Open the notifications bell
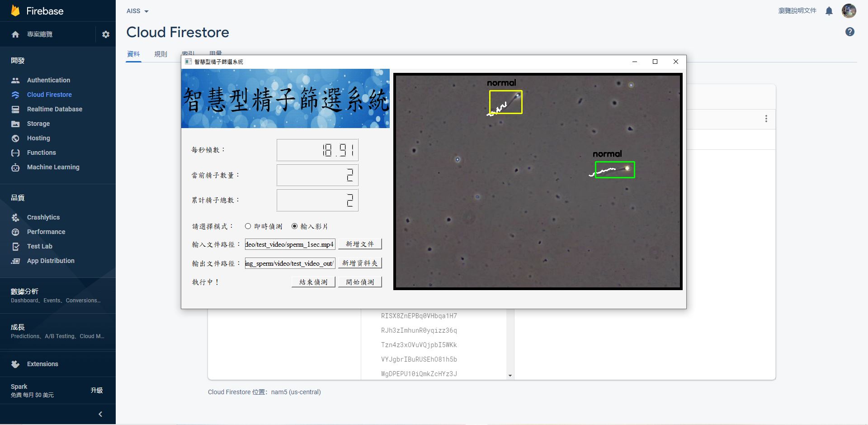Image resolution: width=868 pixels, height=425 pixels. pyautogui.click(x=829, y=11)
